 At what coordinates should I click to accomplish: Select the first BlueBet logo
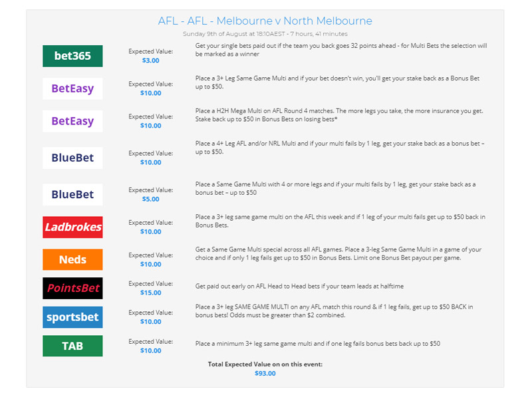pyautogui.click(x=72, y=158)
